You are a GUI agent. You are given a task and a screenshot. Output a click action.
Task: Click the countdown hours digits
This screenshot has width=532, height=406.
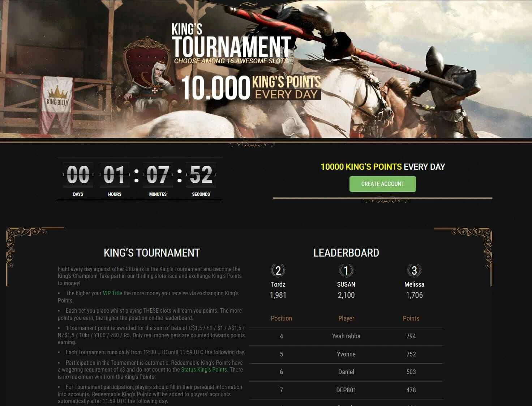tap(114, 175)
